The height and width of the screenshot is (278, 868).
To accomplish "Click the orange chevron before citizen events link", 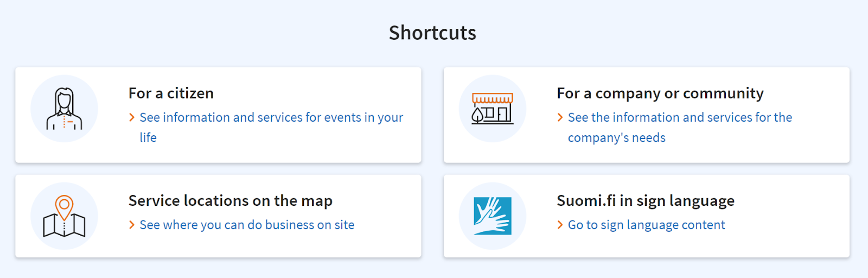I will [132, 117].
